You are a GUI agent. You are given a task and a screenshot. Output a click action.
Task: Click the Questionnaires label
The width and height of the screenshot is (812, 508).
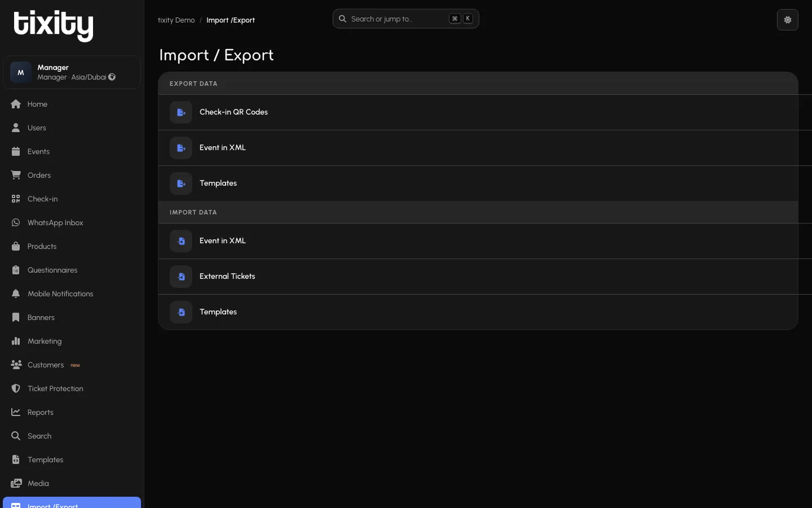(x=52, y=270)
